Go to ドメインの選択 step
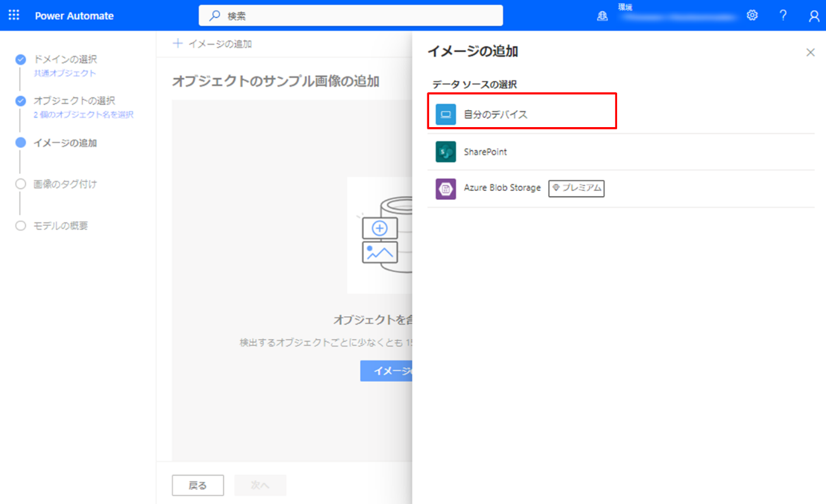The image size is (826, 504). 65,59
